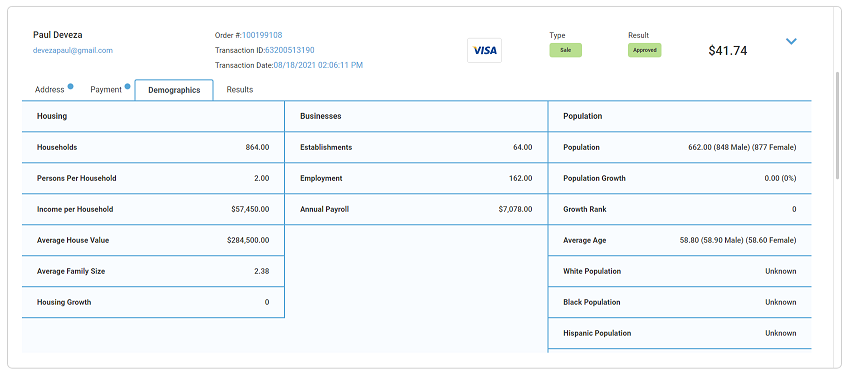The height and width of the screenshot is (375, 849).
Task: Select the Demographics tab
Action: point(174,90)
